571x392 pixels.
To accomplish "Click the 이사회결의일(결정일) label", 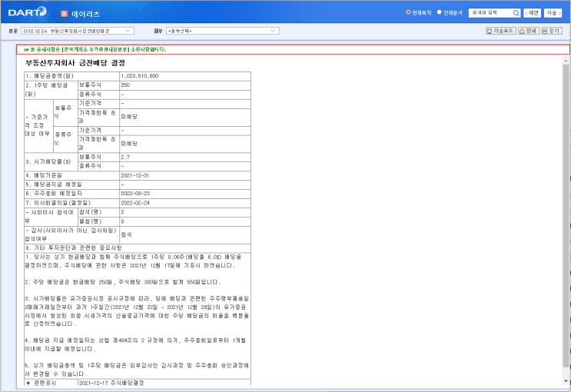I will [58, 203].
